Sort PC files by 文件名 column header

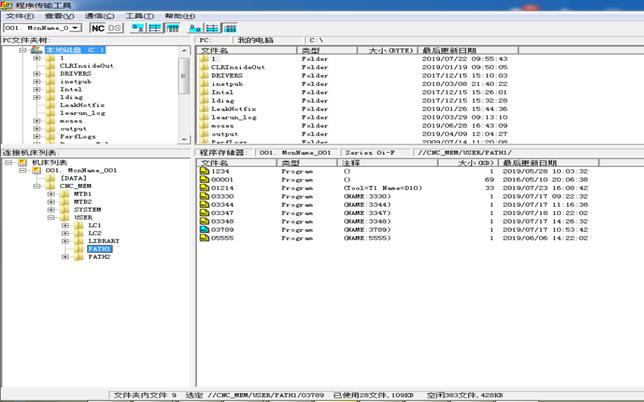[x=247, y=51]
